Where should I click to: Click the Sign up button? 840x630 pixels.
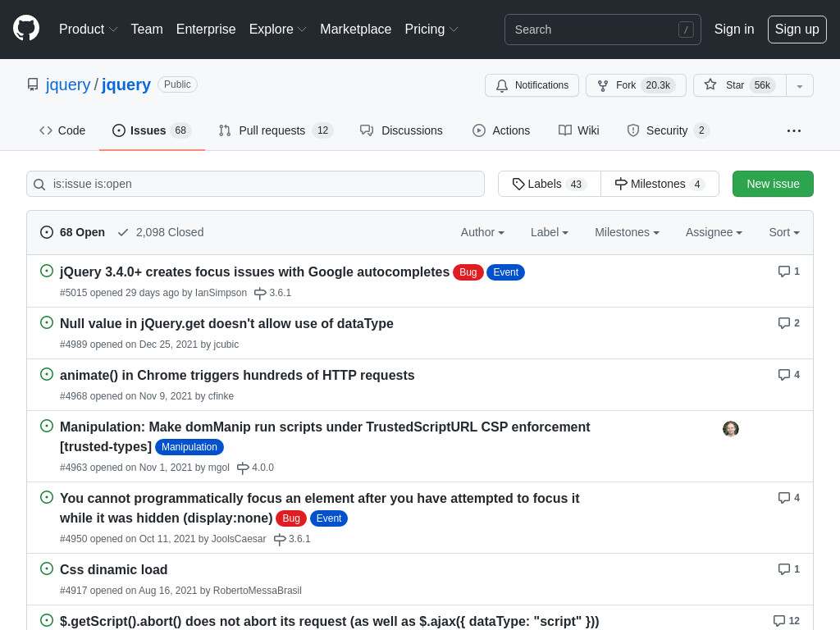(x=797, y=29)
